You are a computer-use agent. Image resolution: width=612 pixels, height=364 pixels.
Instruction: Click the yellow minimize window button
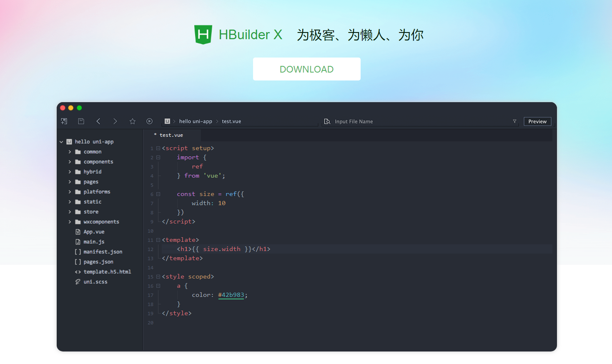pos(71,108)
